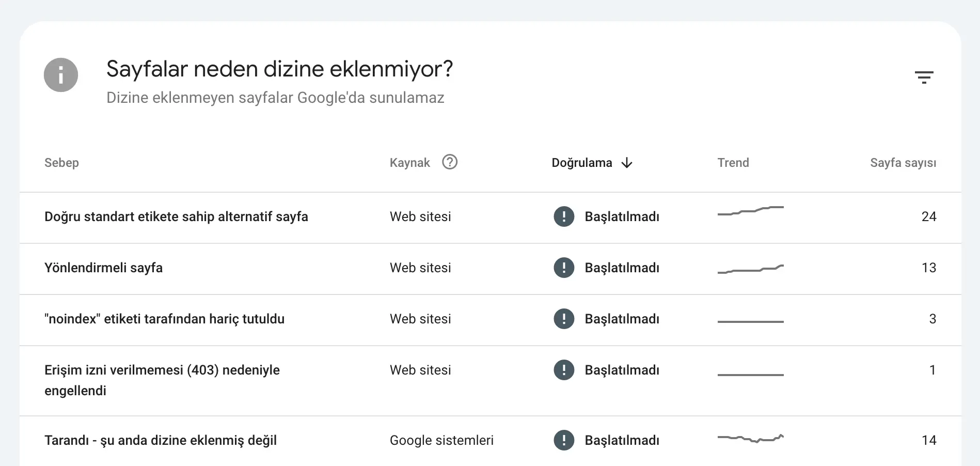Open 'Erişim izni verilmemesi (403)' row
980x466 pixels.
pos(491,381)
